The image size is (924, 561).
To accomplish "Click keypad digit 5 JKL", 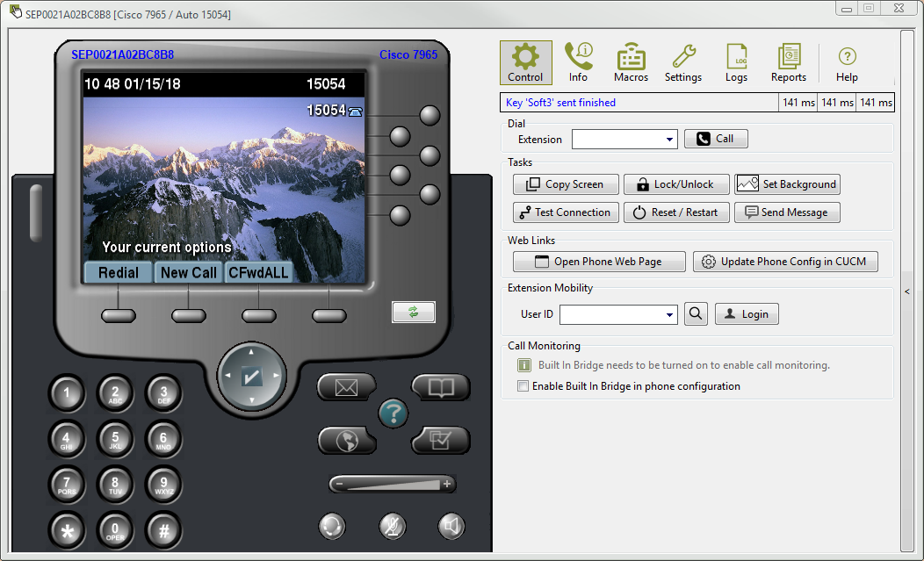I will pos(116,440).
